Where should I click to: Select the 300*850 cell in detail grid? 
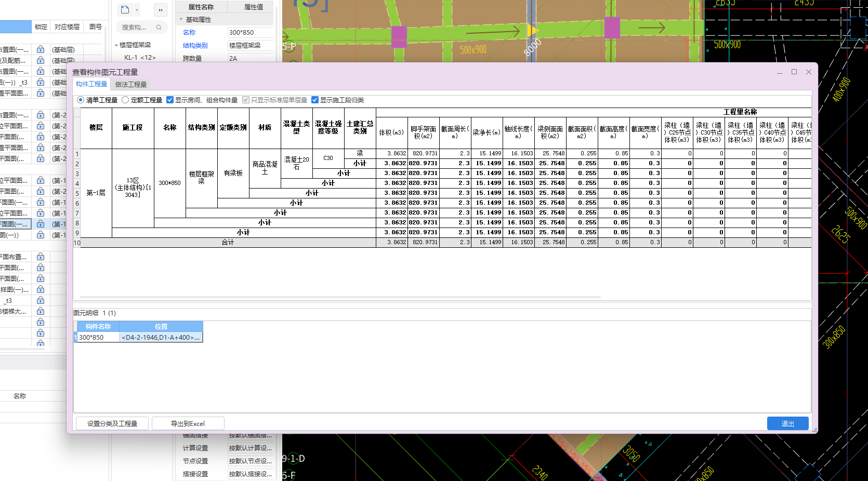click(98, 338)
